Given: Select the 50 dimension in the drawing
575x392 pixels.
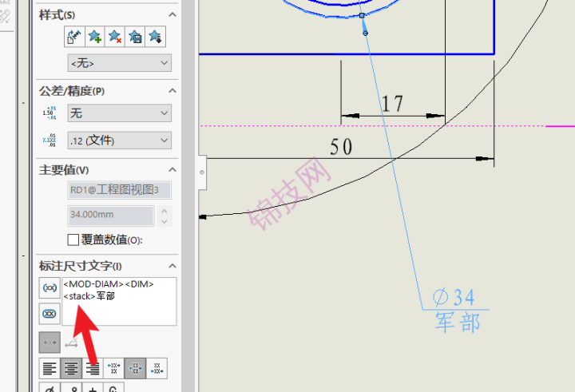Looking at the screenshot, I should pyautogui.click(x=341, y=147).
